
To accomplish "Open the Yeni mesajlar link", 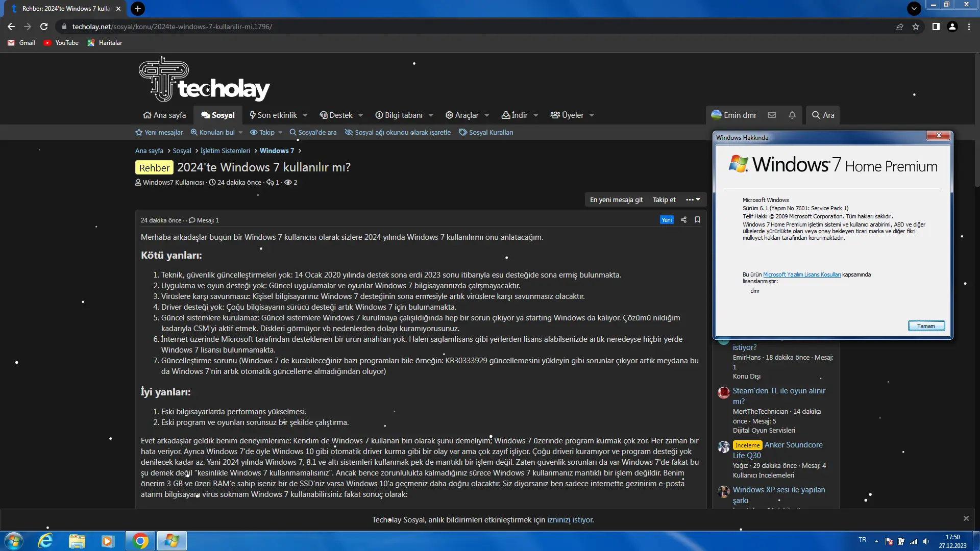I will click(159, 132).
